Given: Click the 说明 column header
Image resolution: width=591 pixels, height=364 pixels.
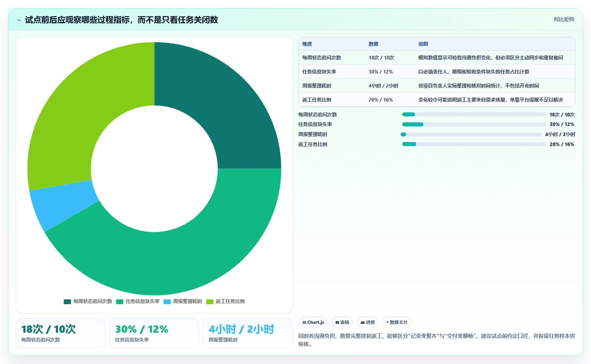Looking at the screenshot, I should (x=423, y=44).
